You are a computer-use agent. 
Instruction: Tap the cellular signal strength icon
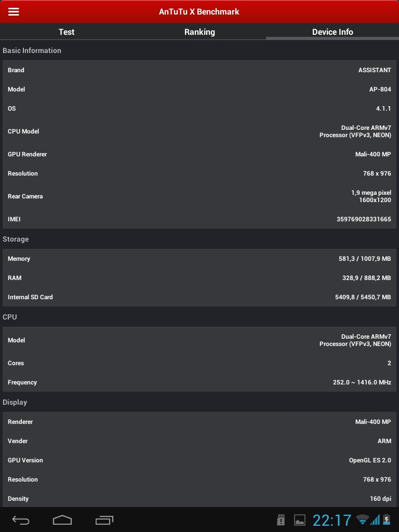pyautogui.click(x=375, y=520)
